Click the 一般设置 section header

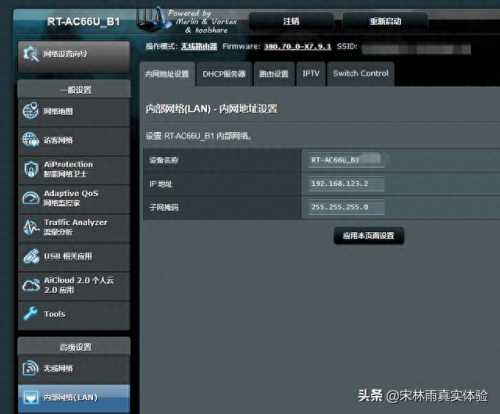click(x=74, y=89)
